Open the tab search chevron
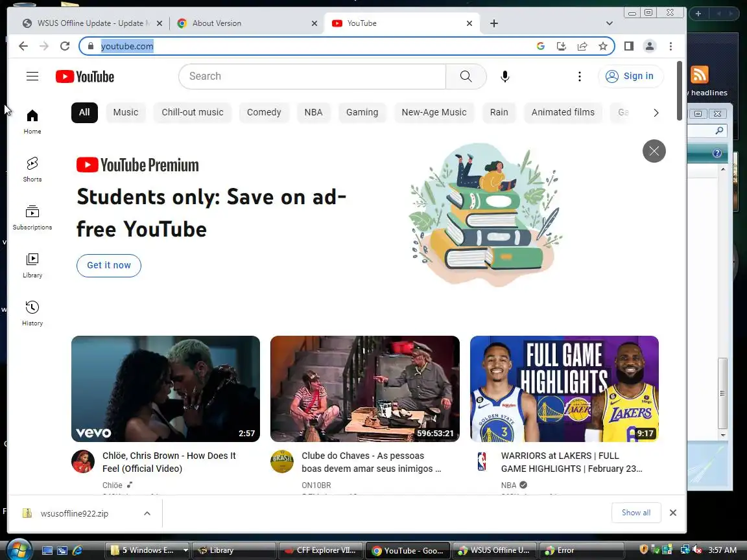The height and width of the screenshot is (560, 747). pos(610,23)
